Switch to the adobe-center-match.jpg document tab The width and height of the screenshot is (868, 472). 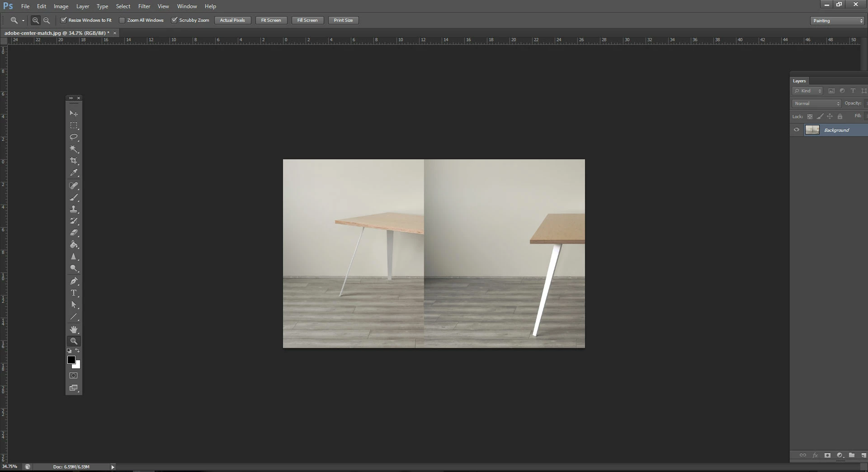click(x=57, y=33)
